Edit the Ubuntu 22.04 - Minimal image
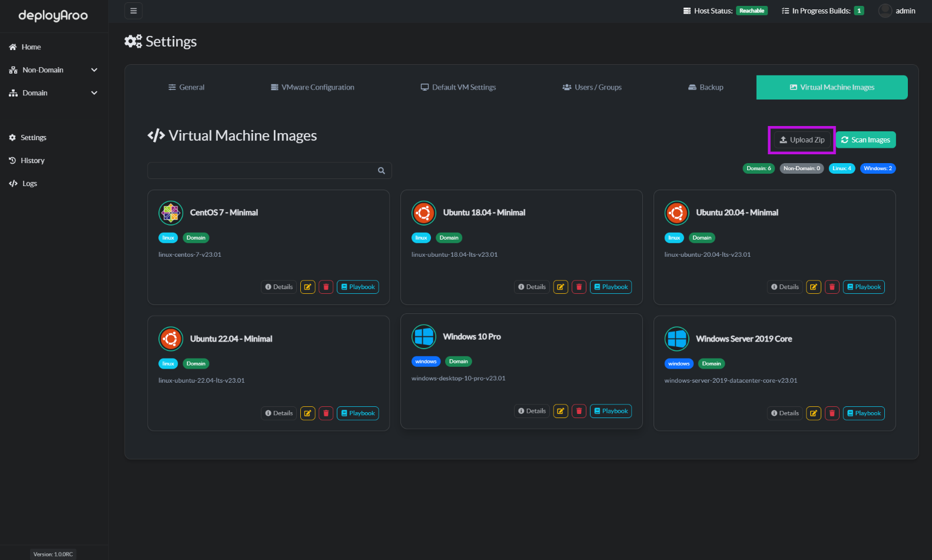The image size is (932, 560). 308,413
